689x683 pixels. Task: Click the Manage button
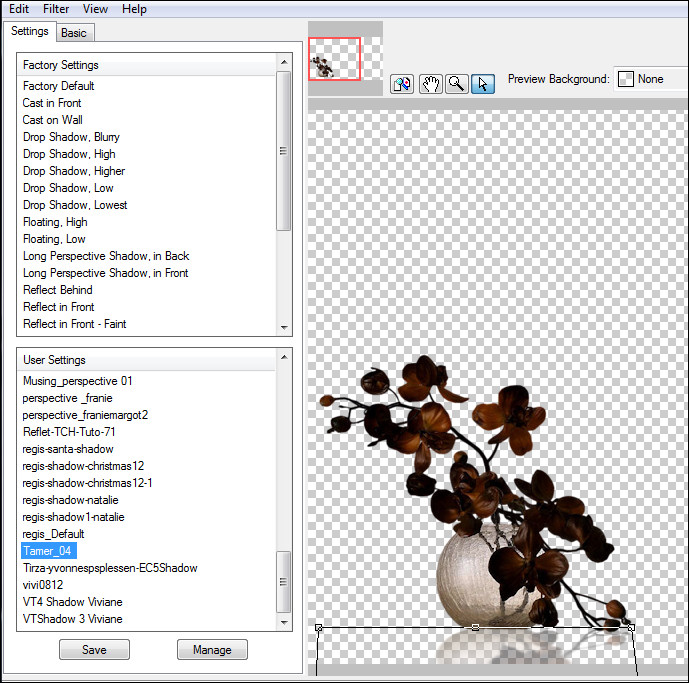(212, 650)
